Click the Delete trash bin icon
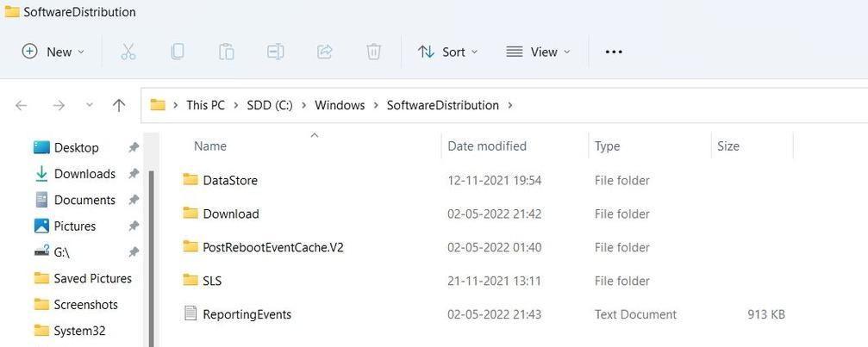 pos(373,52)
